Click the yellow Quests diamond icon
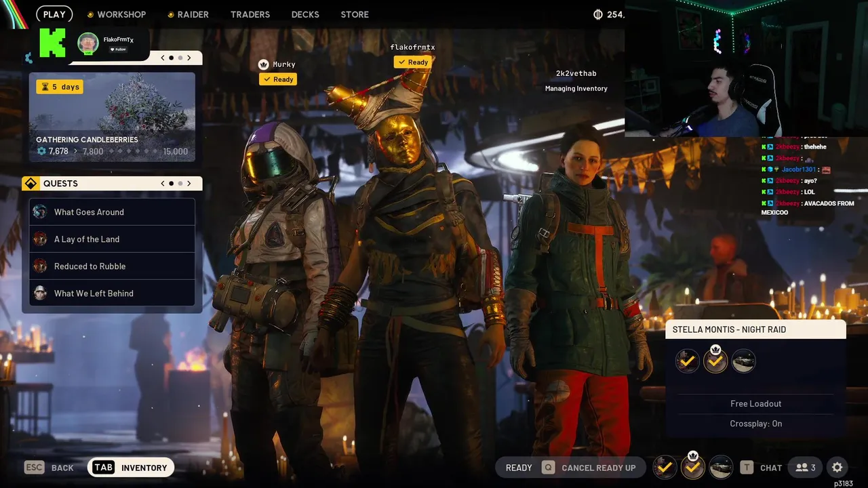The height and width of the screenshot is (488, 868). point(31,183)
